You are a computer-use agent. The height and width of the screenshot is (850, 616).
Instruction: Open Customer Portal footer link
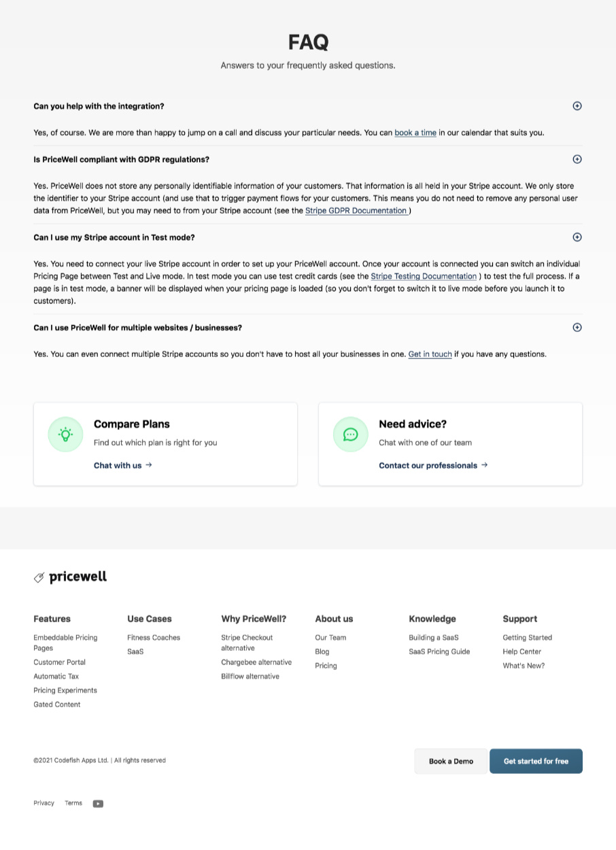pos(60,662)
